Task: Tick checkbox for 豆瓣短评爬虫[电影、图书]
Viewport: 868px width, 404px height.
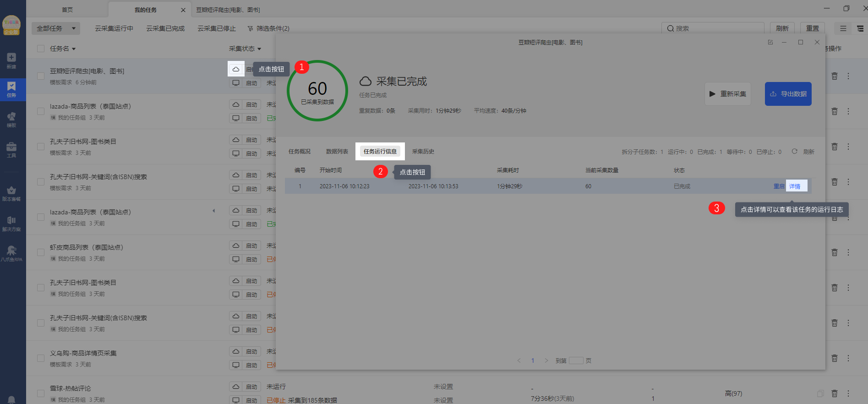Action: (41, 76)
